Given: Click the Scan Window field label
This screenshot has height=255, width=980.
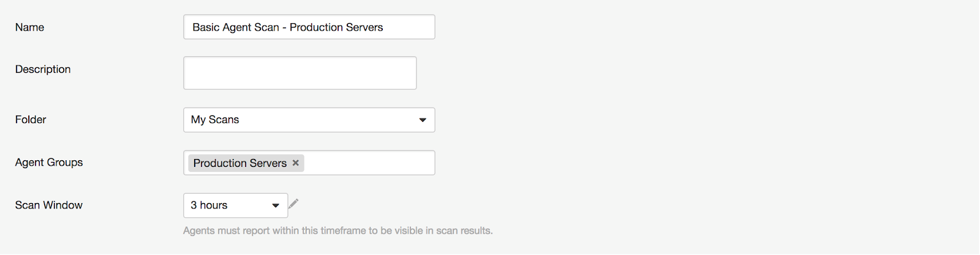Looking at the screenshot, I should click(x=49, y=205).
